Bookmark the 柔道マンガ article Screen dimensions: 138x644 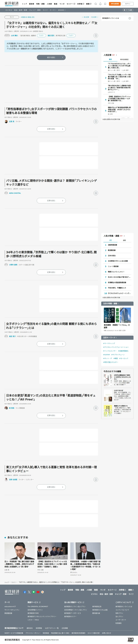click(96, 408)
